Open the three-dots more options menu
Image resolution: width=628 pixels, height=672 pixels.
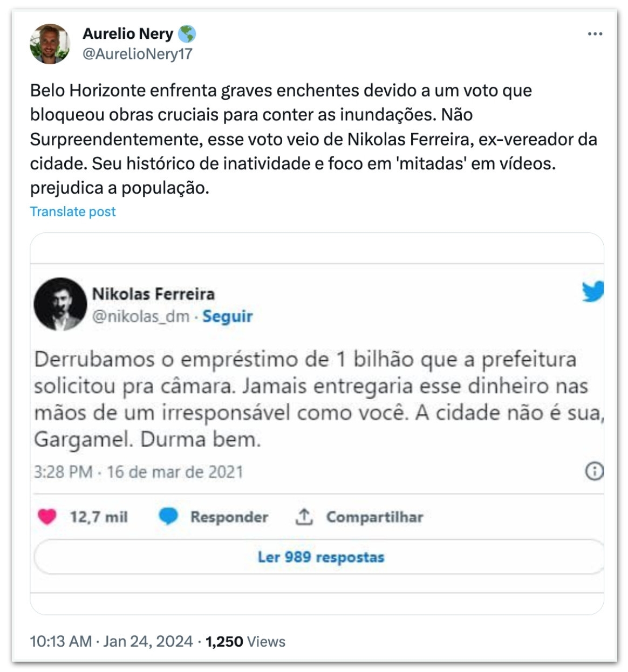click(595, 34)
